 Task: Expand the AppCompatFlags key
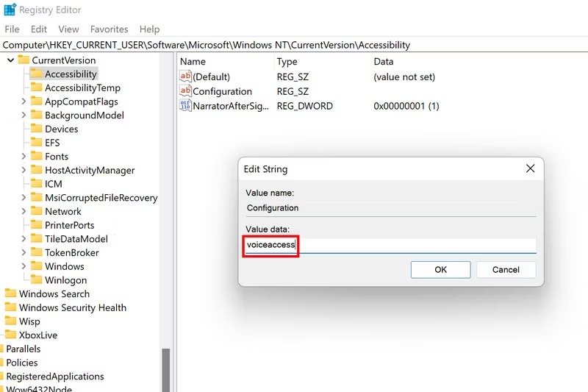[x=24, y=101]
